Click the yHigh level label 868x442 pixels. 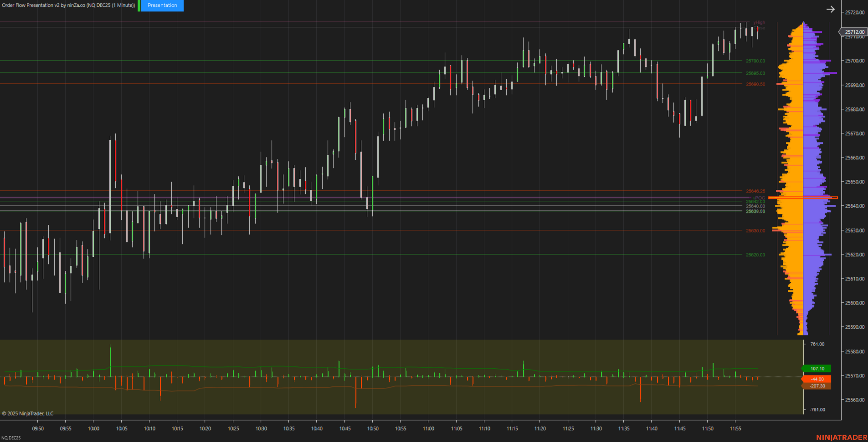pyautogui.click(x=759, y=22)
